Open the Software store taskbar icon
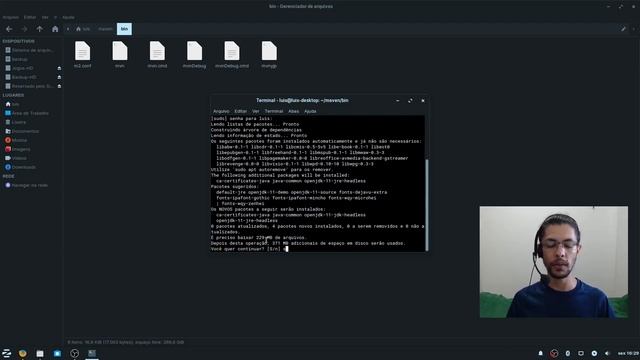The image size is (640, 360). tap(57, 353)
